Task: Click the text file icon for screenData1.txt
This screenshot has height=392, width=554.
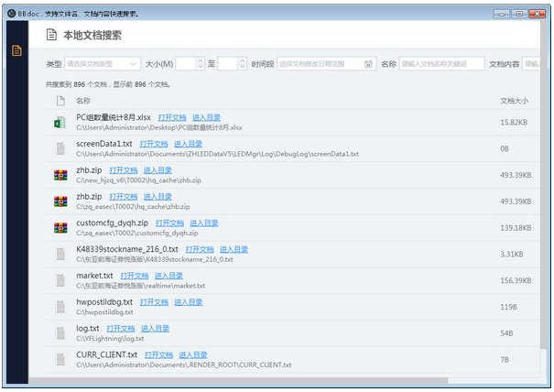Action: pyautogui.click(x=60, y=148)
